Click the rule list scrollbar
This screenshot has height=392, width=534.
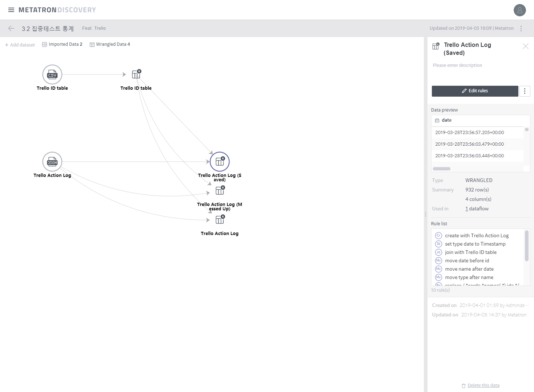click(x=527, y=246)
